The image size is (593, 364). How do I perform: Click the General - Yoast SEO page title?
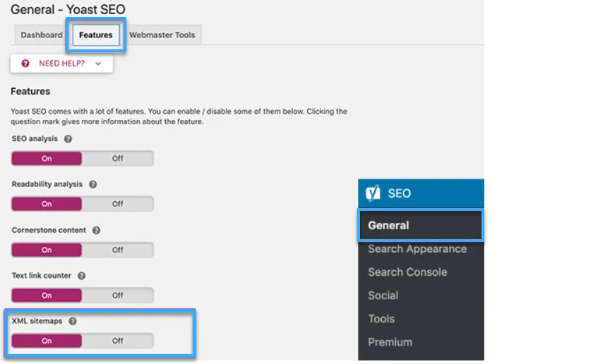68,9
